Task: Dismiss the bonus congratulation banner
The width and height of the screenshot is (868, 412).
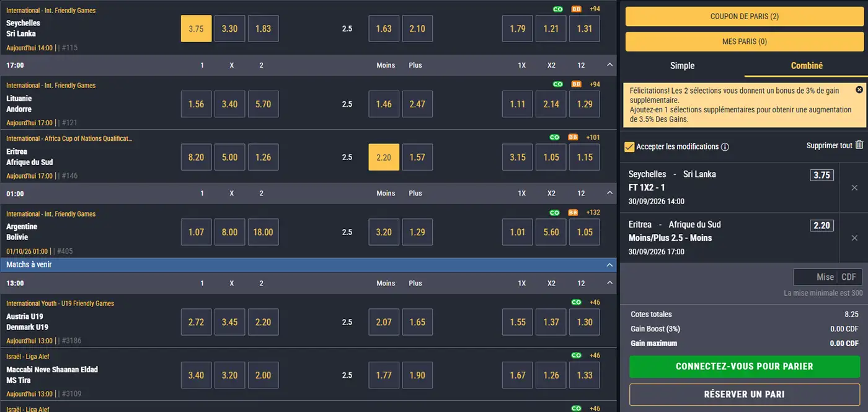Action: pyautogui.click(x=859, y=90)
